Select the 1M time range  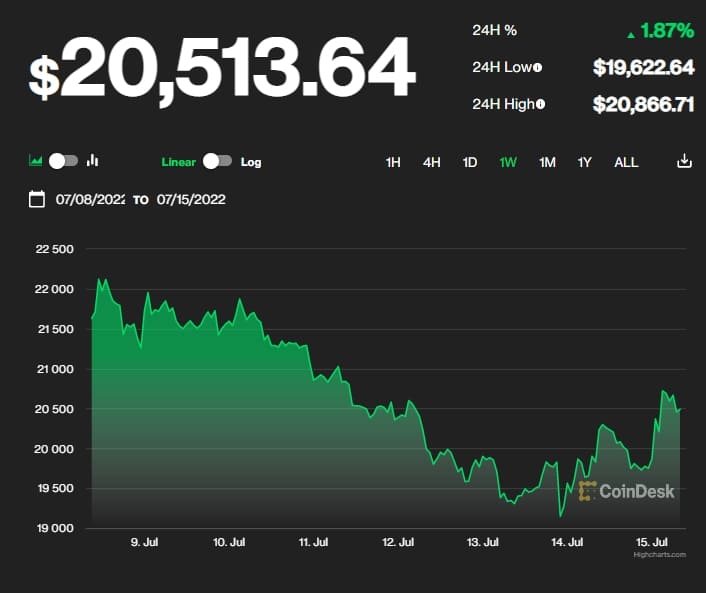[x=547, y=162]
